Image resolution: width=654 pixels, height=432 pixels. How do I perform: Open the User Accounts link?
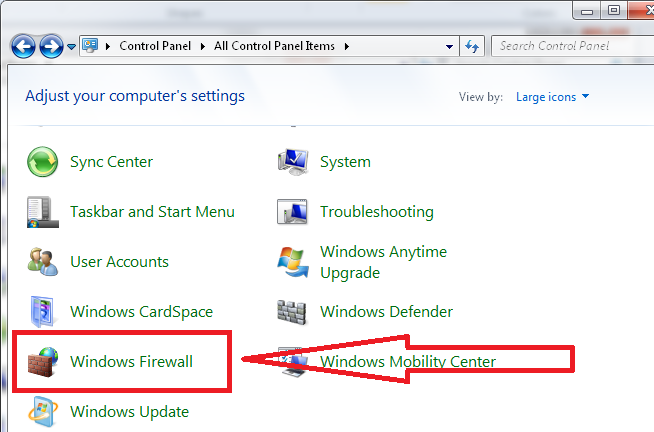119,262
